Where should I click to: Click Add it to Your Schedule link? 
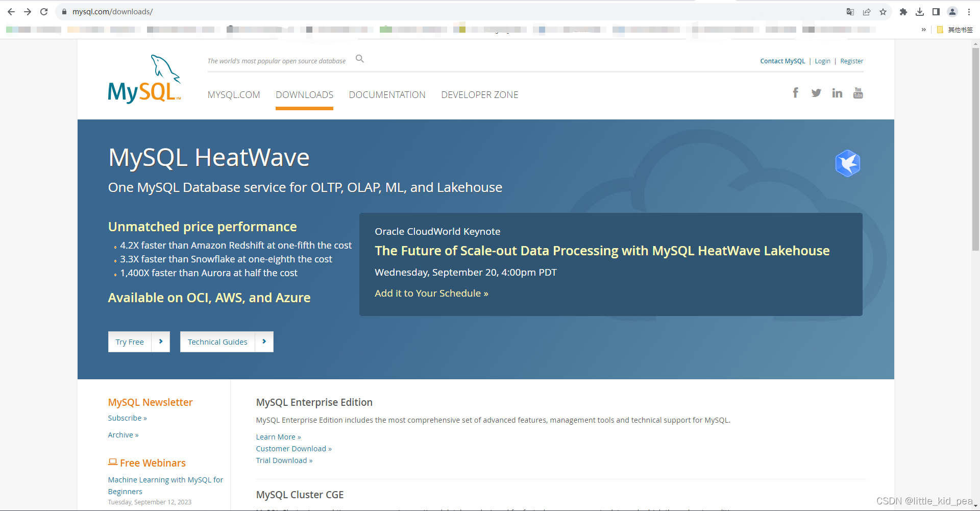[x=431, y=294]
